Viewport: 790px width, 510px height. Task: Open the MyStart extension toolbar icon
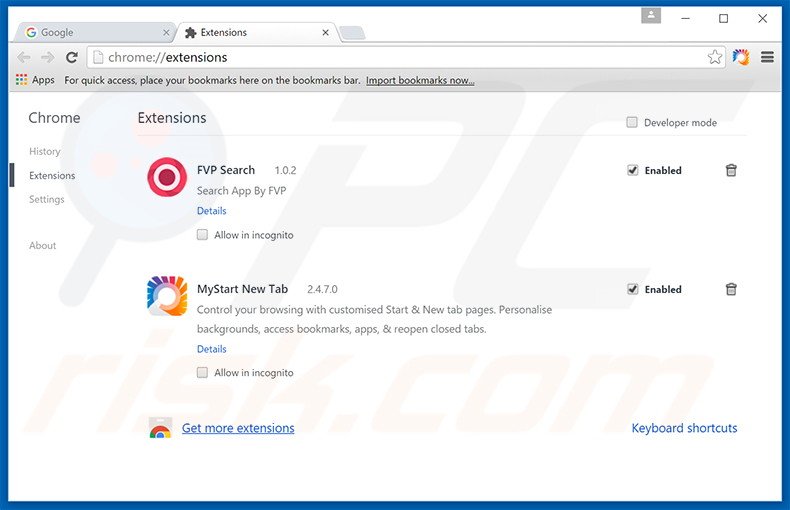click(x=741, y=57)
